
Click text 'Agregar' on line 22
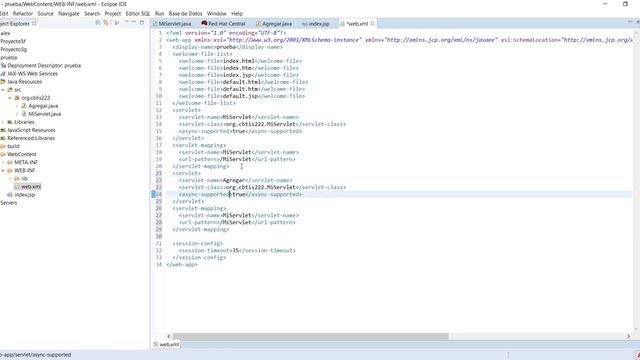coord(233,180)
